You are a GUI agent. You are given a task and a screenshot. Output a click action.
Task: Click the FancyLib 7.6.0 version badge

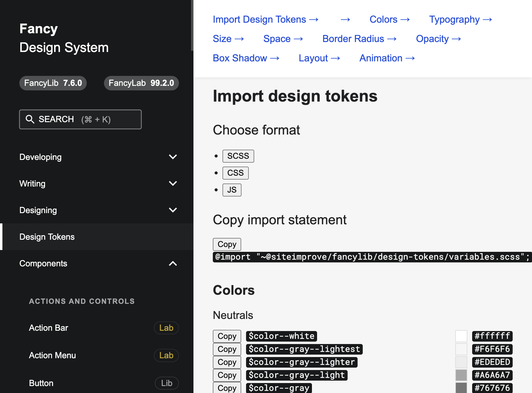[x=53, y=83]
